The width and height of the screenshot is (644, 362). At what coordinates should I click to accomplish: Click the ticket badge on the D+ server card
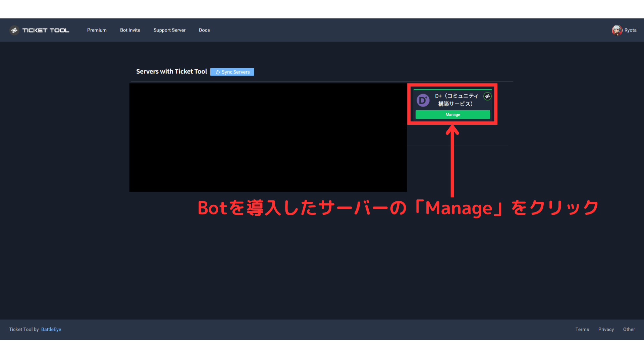(488, 97)
